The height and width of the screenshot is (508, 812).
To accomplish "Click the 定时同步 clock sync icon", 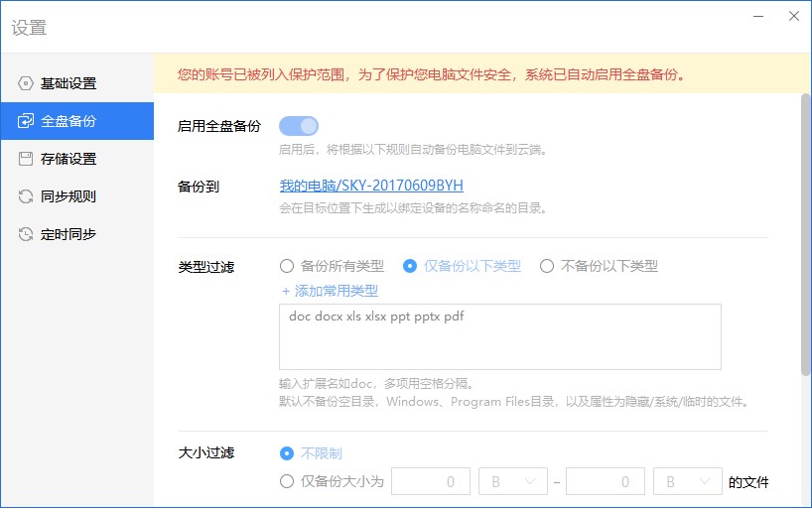I will coord(26,234).
